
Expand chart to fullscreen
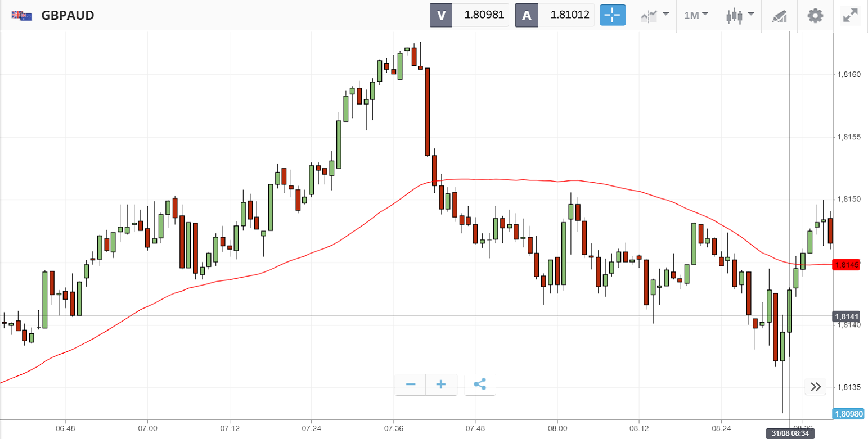849,15
